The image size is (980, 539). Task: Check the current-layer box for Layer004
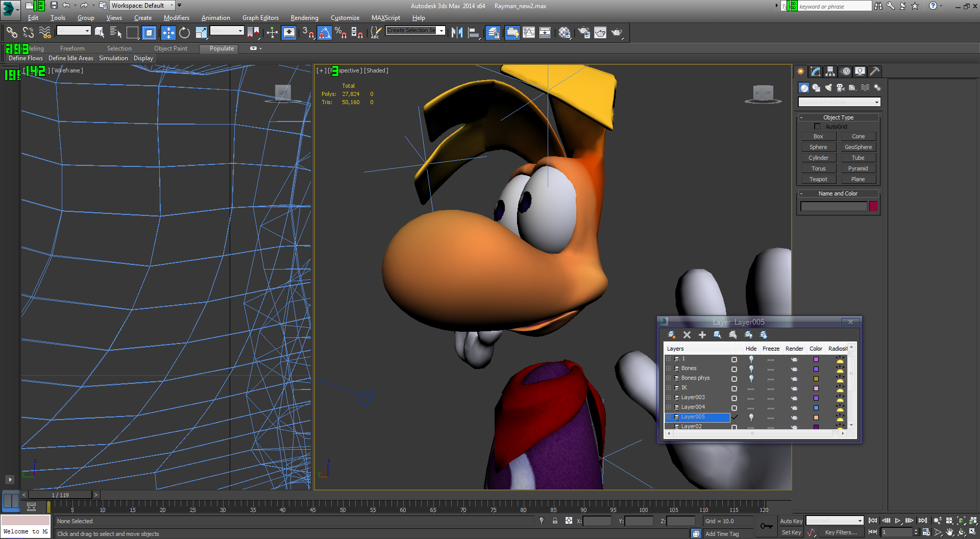point(734,407)
